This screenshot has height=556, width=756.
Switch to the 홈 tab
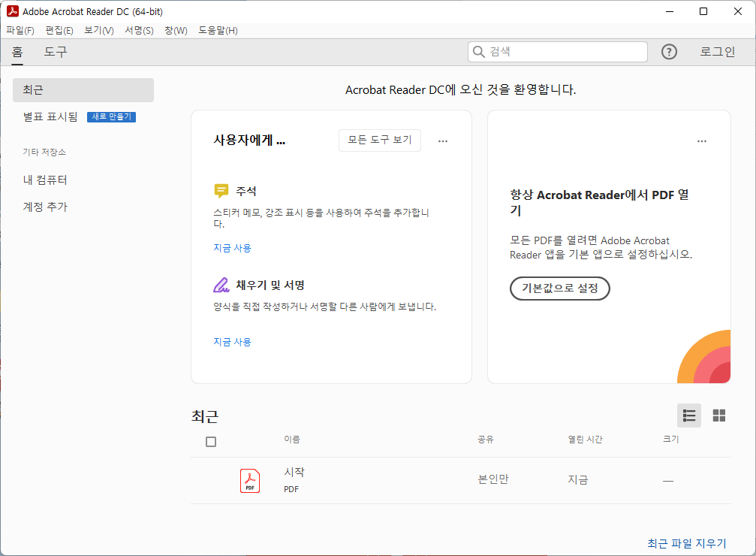[17, 52]
